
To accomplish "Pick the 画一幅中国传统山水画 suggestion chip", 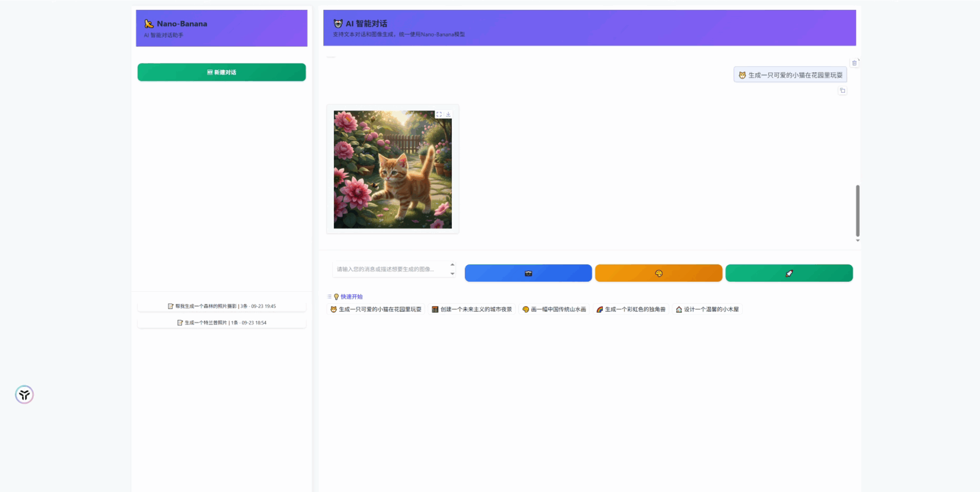I will (x=554, y=309).
